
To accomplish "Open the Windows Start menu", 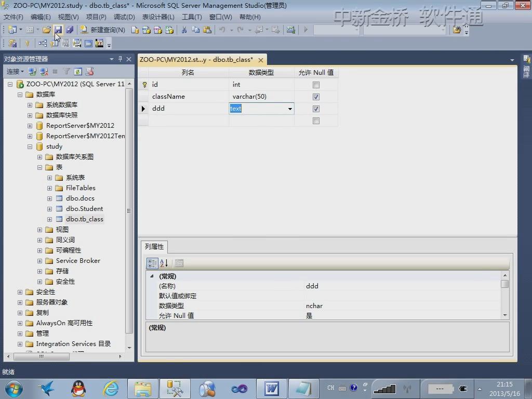I will (x=13, y=389).
